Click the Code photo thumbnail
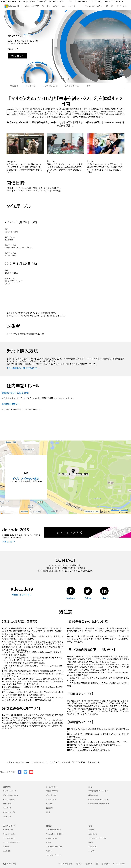The width and height of the screenshot is (131, 868). [x=106, y=144]
